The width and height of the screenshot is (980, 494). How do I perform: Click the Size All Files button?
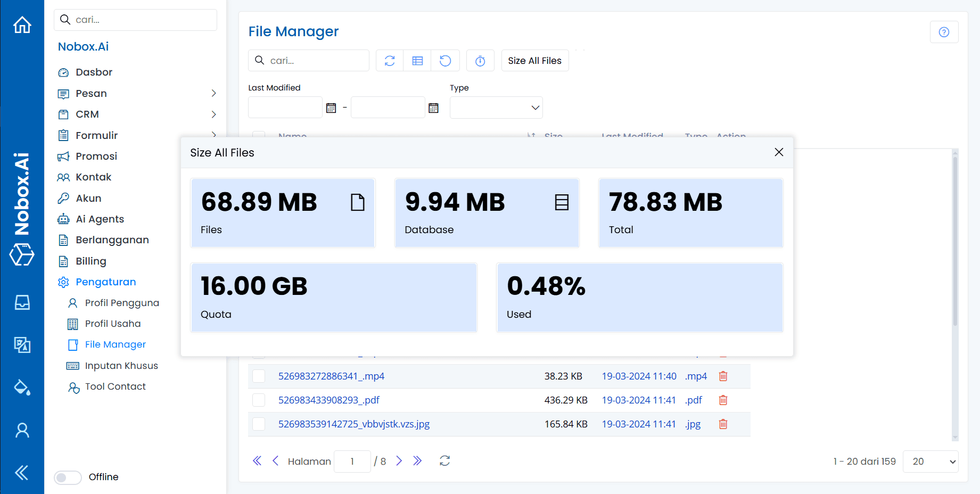point(534,60)
